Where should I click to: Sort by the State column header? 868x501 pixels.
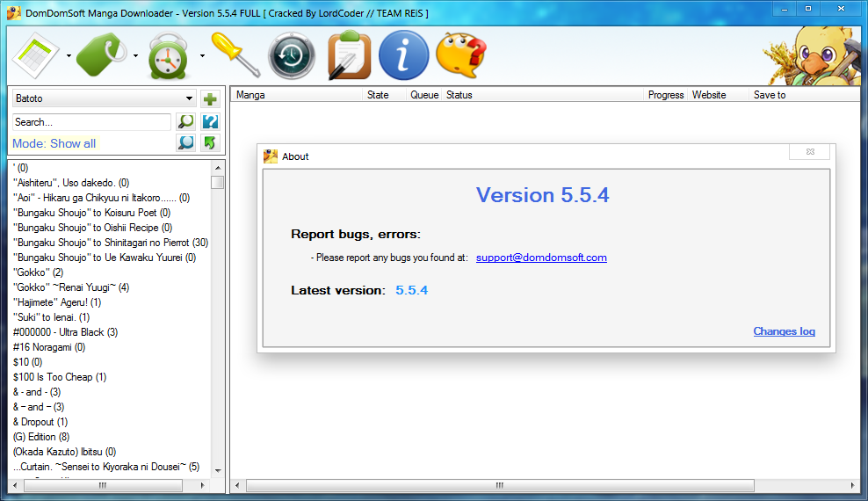coord(384,95)
